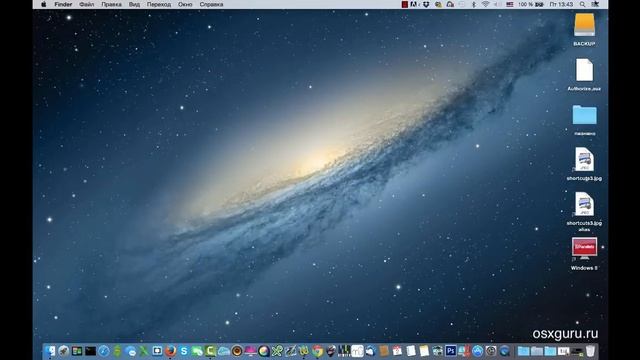Open keyboard input flag menu
This screenshot has height=360, width=640.
click(509, 4)
